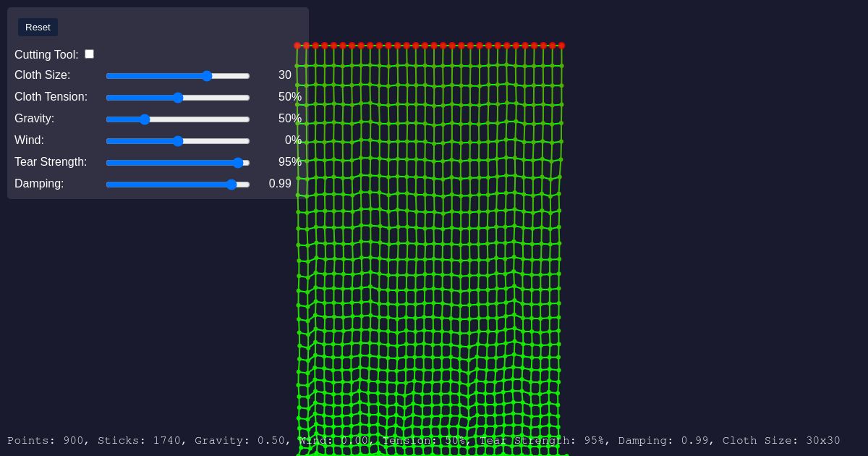Click the Damping slider handle

coord(231,185)
